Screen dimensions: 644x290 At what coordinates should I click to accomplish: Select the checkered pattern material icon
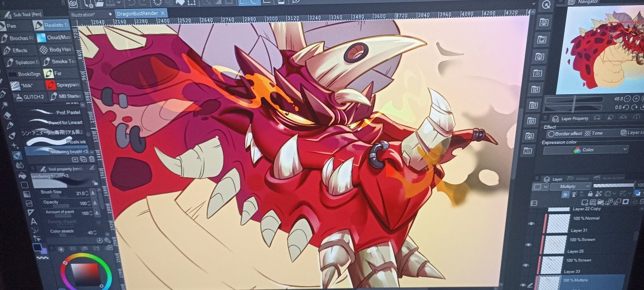click(537, 73)
